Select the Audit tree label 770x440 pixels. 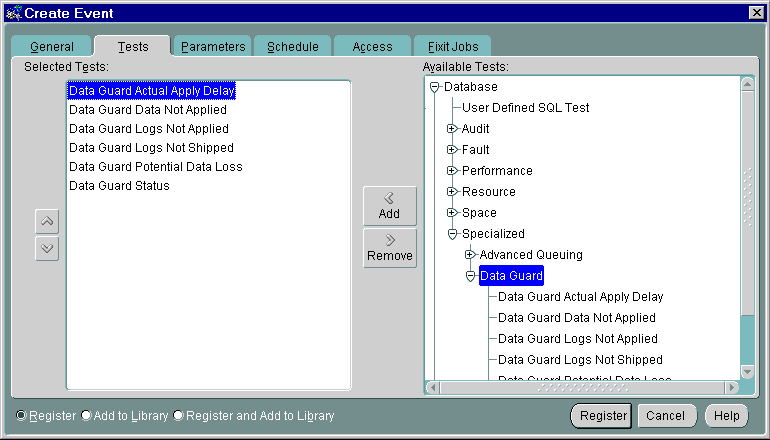pyautogui.click(x=475, y=129)
